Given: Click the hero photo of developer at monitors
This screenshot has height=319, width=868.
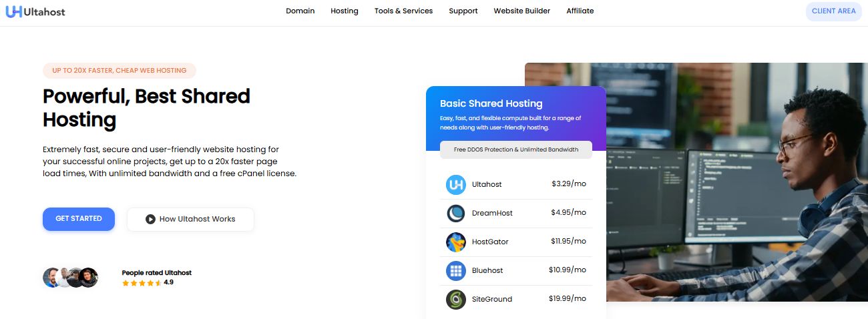Looking at the screenshot, I should click(737, 182).
